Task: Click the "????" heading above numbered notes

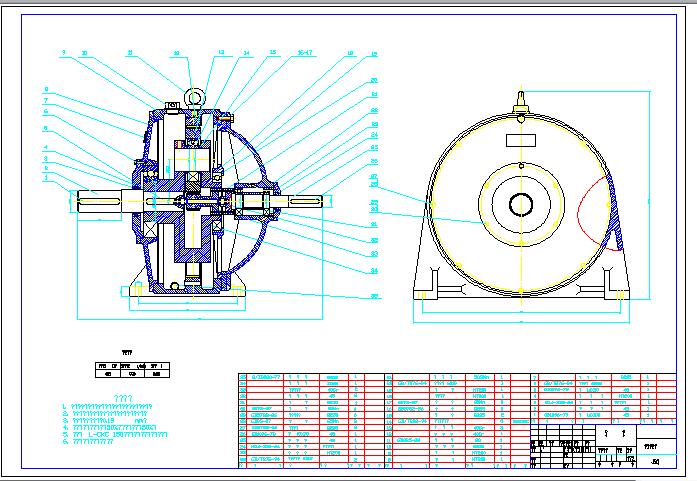Action: coord(123,398)
